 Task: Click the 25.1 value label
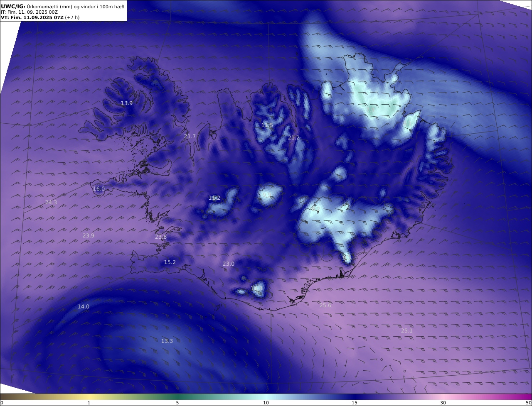click(x=406, y=330)
